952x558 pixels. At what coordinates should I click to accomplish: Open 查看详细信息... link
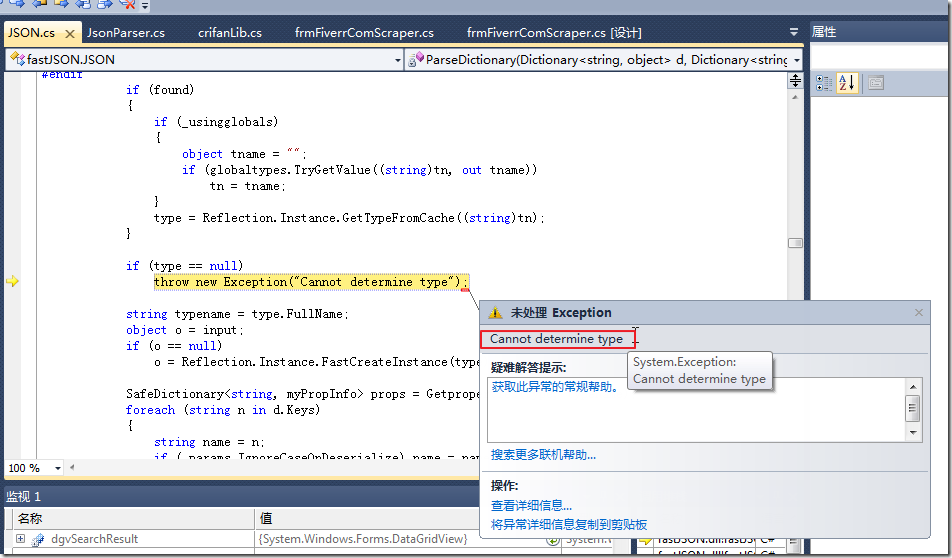click(x=531, y=506)
